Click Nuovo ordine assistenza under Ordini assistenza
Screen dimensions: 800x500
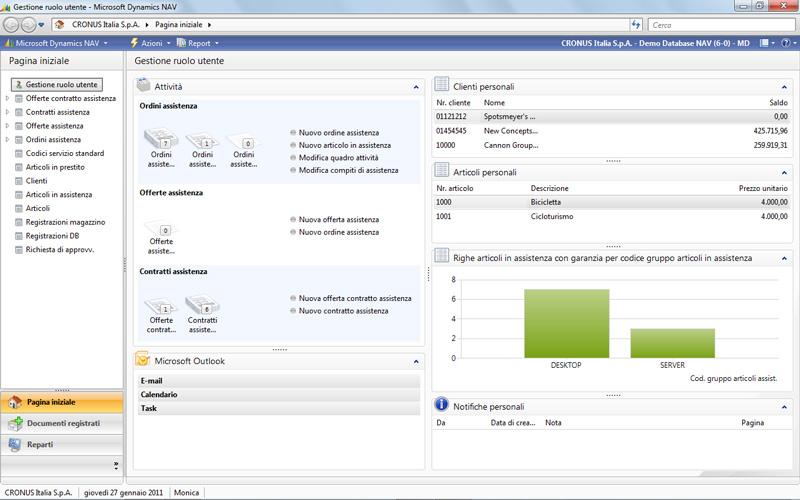click(x=339, y=133)
